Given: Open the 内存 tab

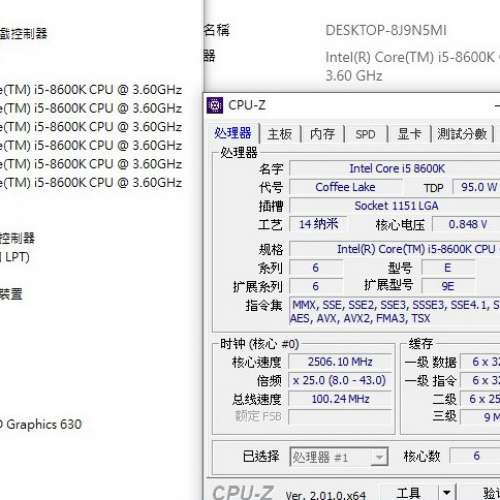Looking at the screenshot, I should coord(322,134).
